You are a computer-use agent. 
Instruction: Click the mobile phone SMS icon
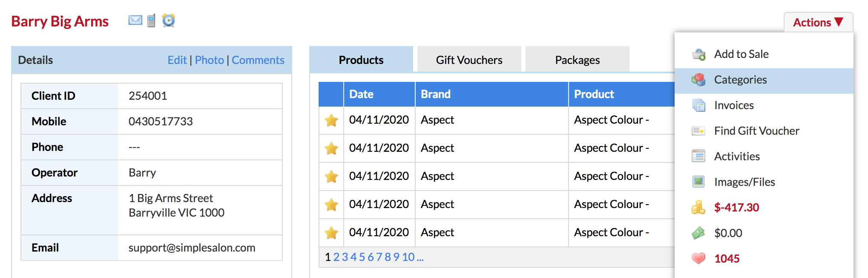(151, 20)
